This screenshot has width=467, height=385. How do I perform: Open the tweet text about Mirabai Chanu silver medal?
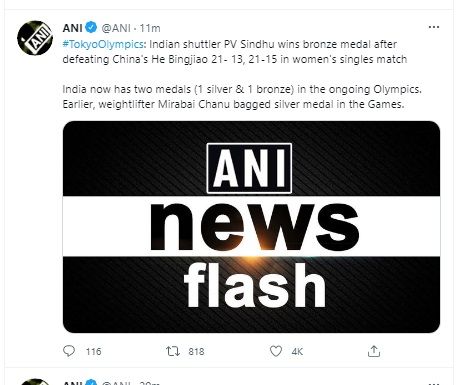click(x=233, y=104)
